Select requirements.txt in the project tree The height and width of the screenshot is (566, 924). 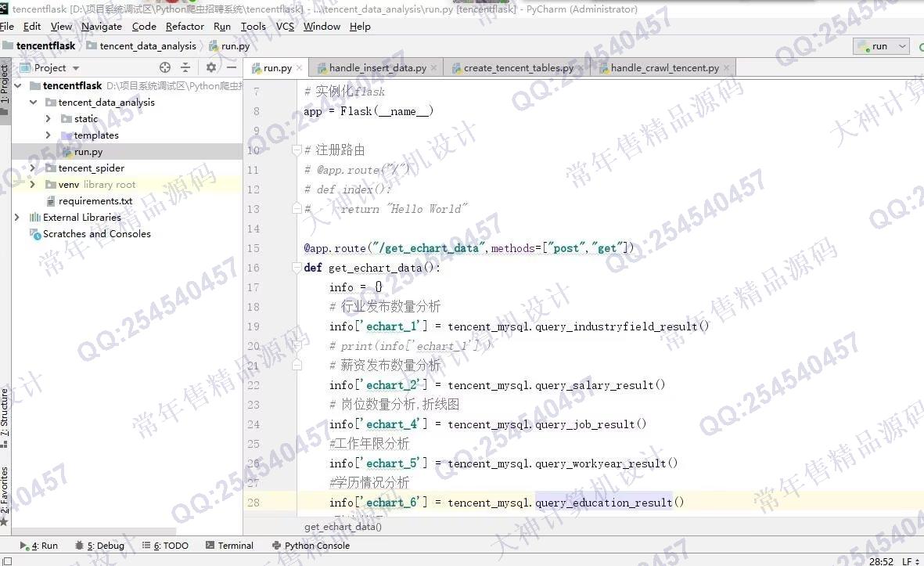[x=95, y=201]
